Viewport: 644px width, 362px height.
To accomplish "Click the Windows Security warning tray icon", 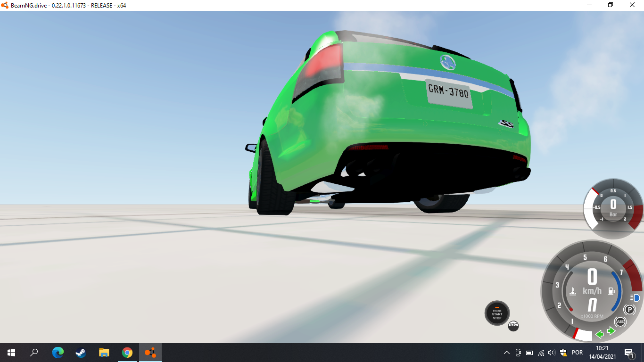I will click(563, 353).
